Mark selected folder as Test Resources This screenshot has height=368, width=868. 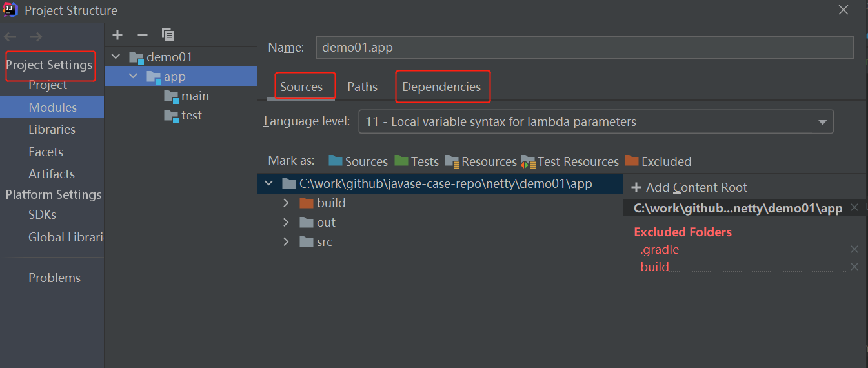[570, 161]
